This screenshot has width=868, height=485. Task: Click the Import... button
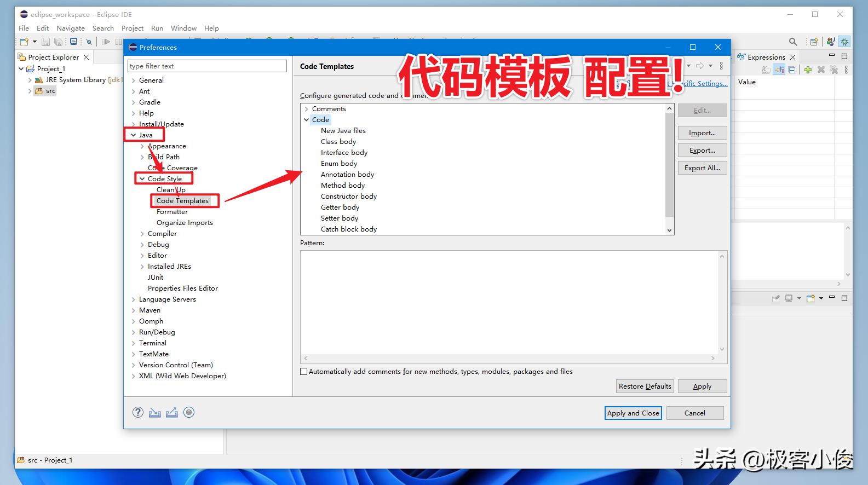tap(703, 132)
